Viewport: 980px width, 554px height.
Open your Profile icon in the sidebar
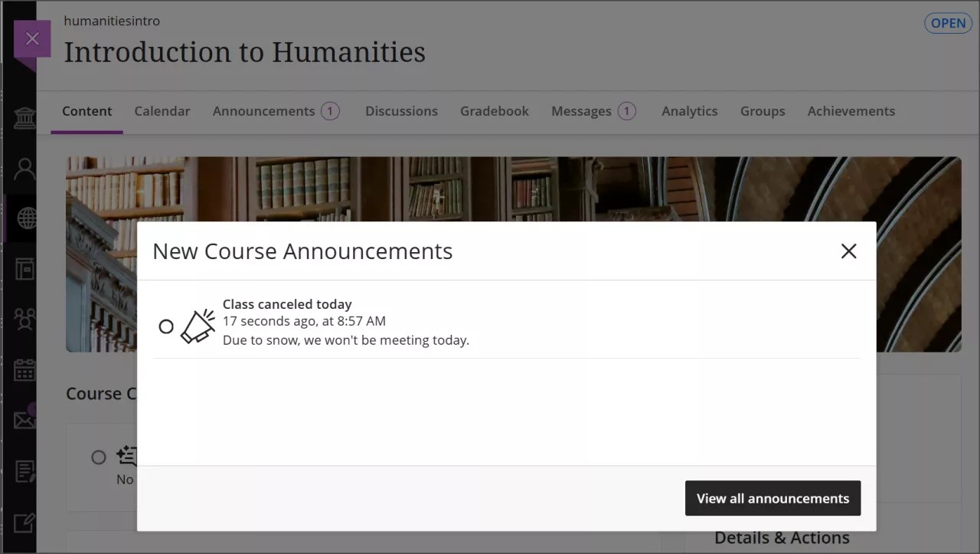point(24,168)
